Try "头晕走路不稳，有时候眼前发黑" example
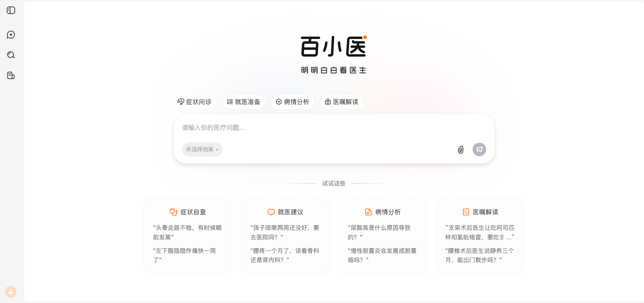This screenshot has height=303, width=644. (x=187, y=233)
